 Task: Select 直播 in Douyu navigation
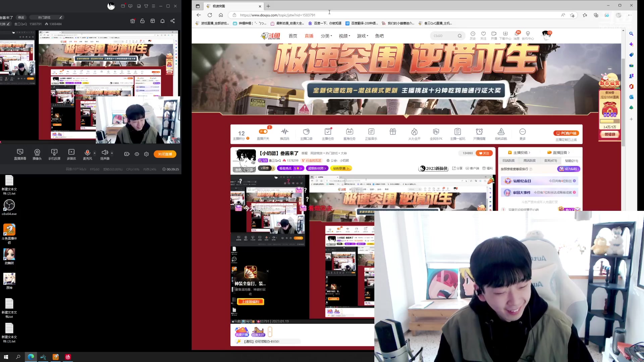click(309, 36)
